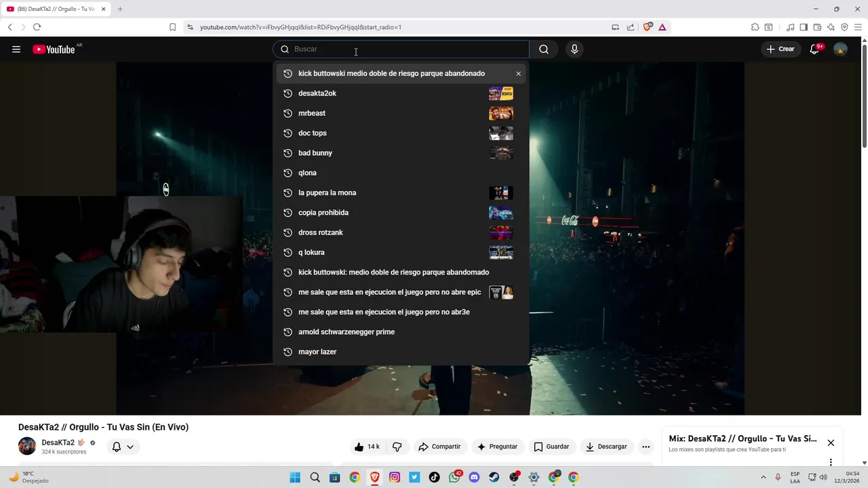Pick 'qlona' search suggestion
868x488 pixels.
point(401,173)
